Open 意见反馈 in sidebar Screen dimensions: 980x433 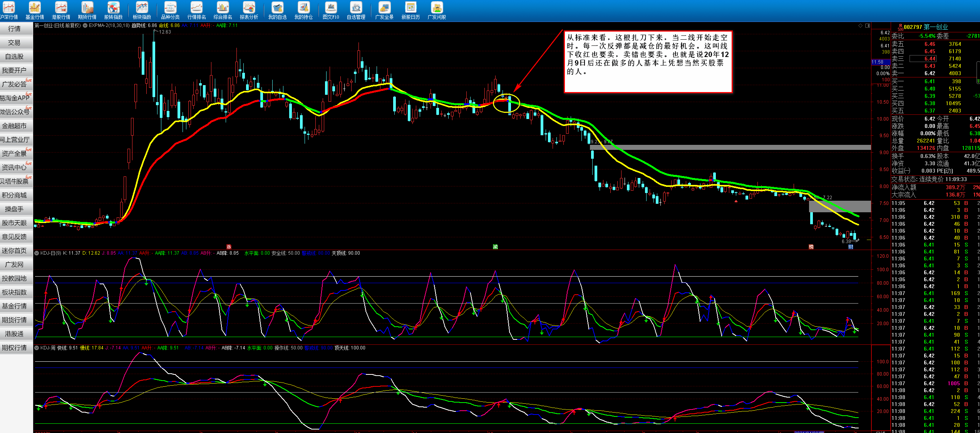16,237
